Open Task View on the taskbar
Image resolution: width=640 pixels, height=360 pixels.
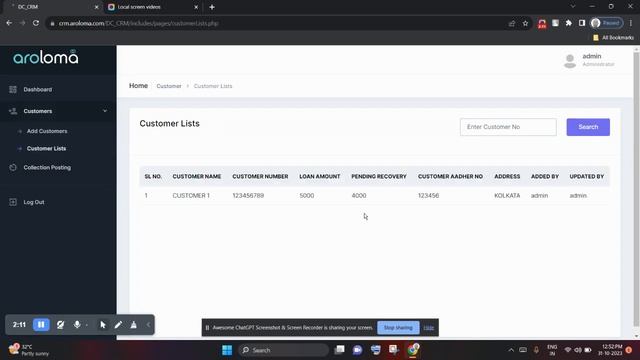click(339, 350)
